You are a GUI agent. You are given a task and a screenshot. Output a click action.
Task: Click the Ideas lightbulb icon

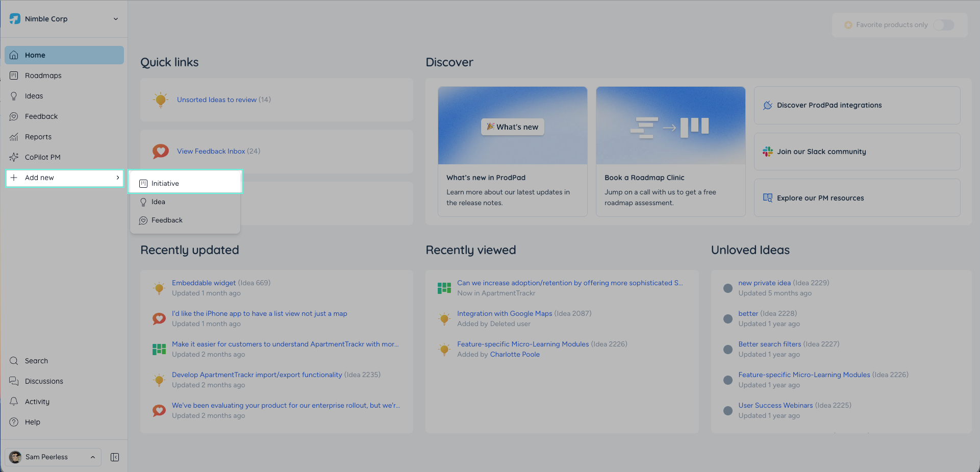click(x=14, y=96)
